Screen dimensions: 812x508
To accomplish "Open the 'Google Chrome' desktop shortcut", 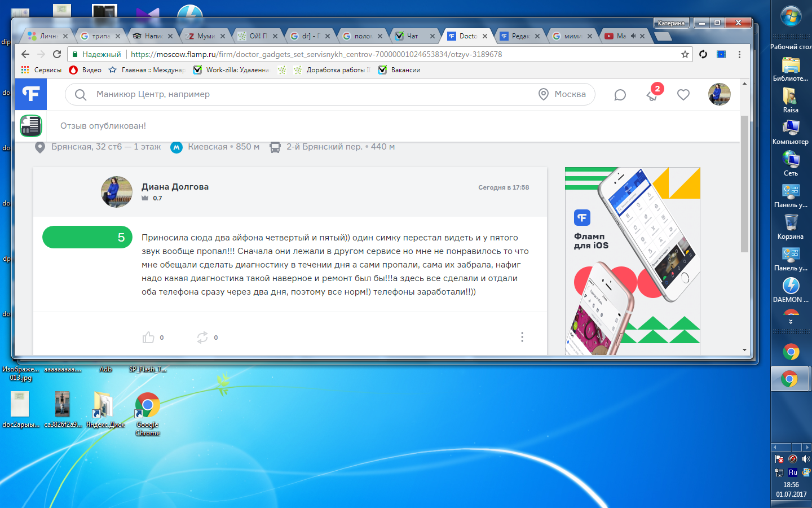I will pyautogui.click(x=147, y=415).
